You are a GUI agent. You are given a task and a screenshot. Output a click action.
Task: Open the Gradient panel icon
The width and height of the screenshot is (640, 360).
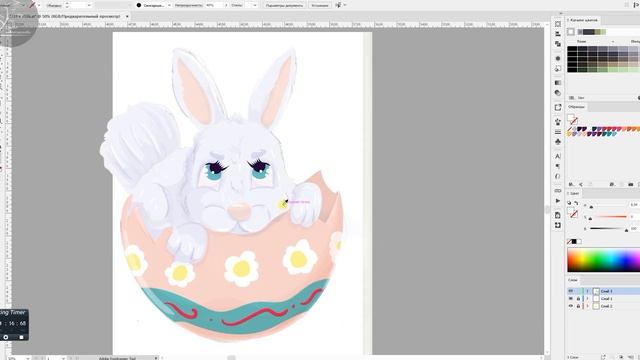point(558,82)
